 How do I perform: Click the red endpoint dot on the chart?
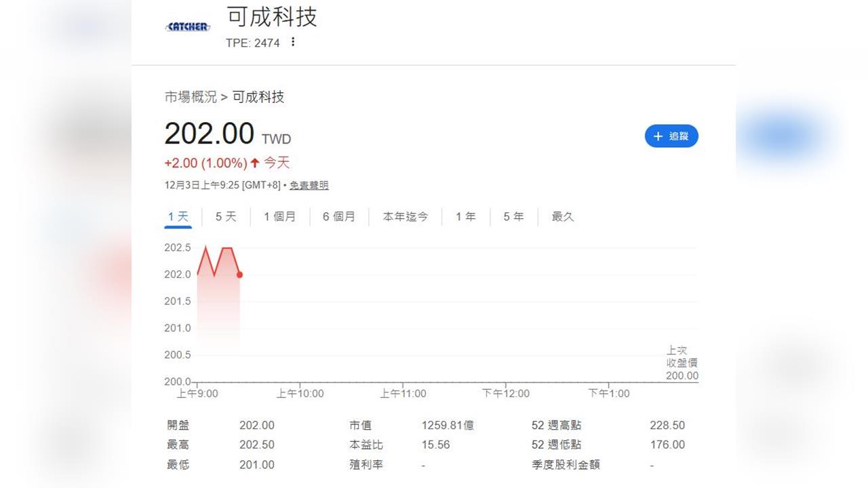239,274
